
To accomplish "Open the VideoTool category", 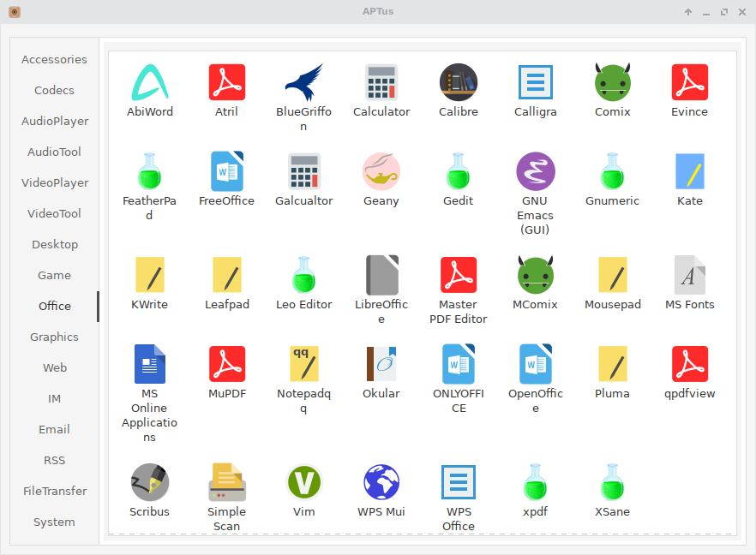I will 55,213.
